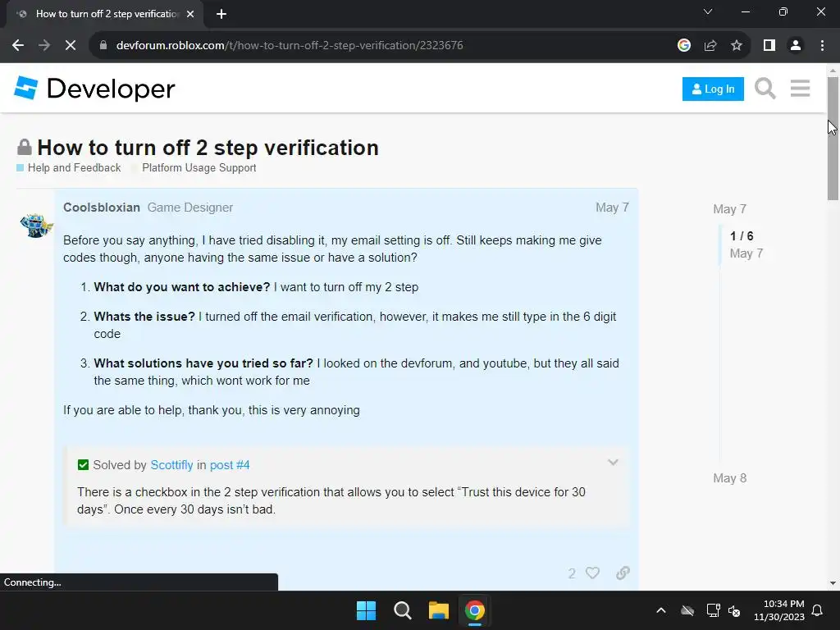Select the How to turn off tab
840x630 pixels.
click(105, 14)
